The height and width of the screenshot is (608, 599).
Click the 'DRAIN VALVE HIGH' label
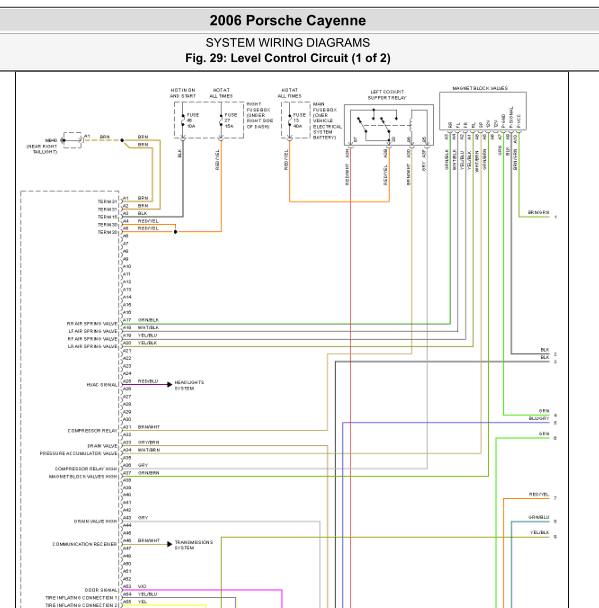coord(95,522)
